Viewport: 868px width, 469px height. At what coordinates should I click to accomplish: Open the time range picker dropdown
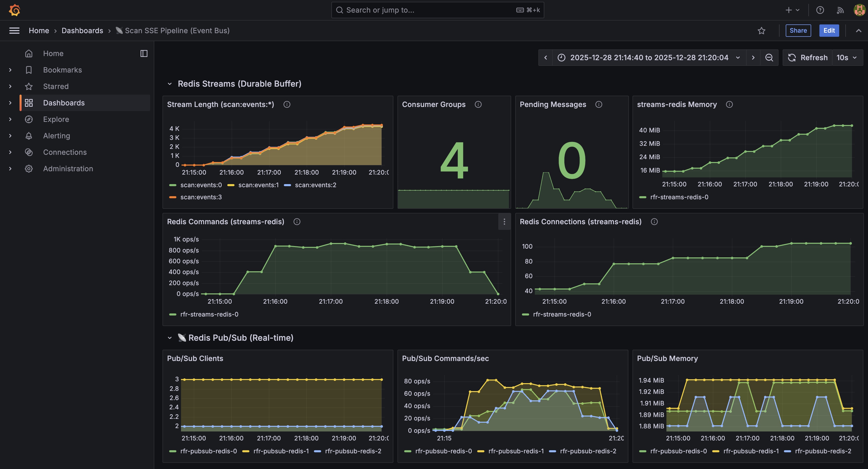click(x=649, y=58)
